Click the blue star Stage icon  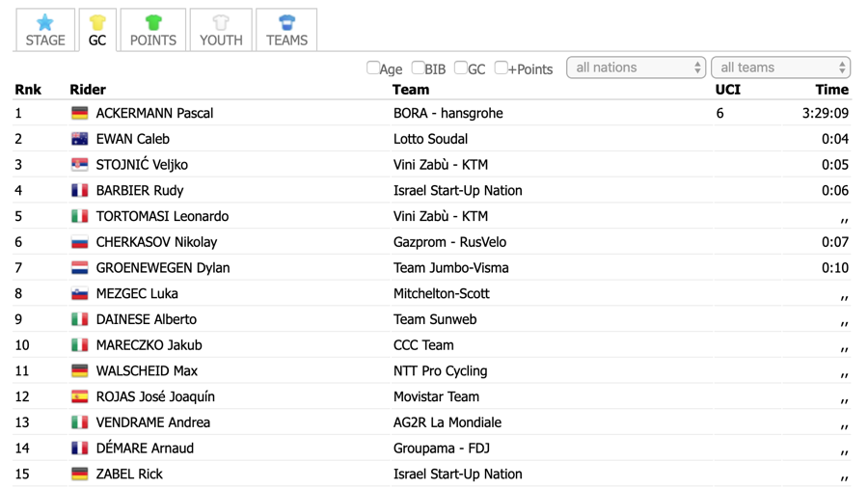[44, 22]
